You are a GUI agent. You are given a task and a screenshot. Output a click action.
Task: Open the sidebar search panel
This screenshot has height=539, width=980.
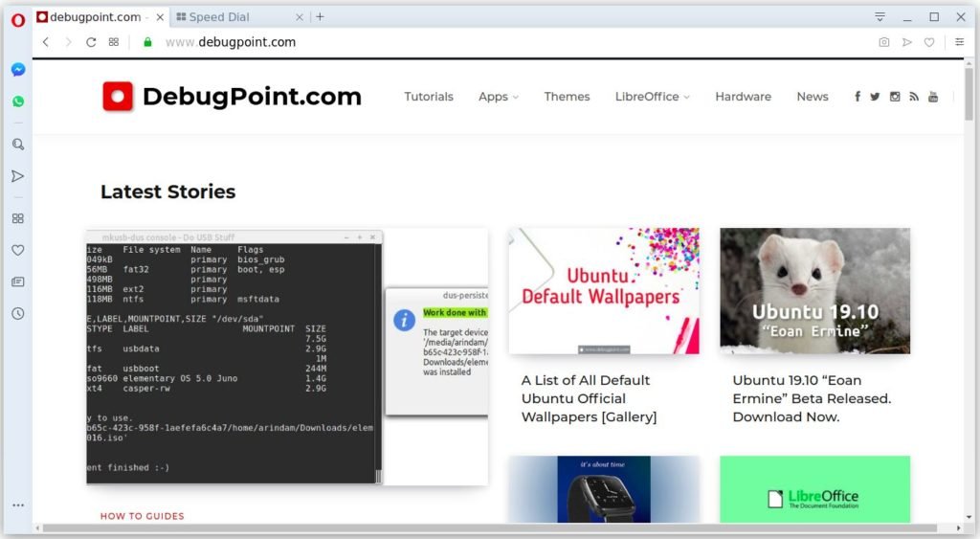pos(18,145)
